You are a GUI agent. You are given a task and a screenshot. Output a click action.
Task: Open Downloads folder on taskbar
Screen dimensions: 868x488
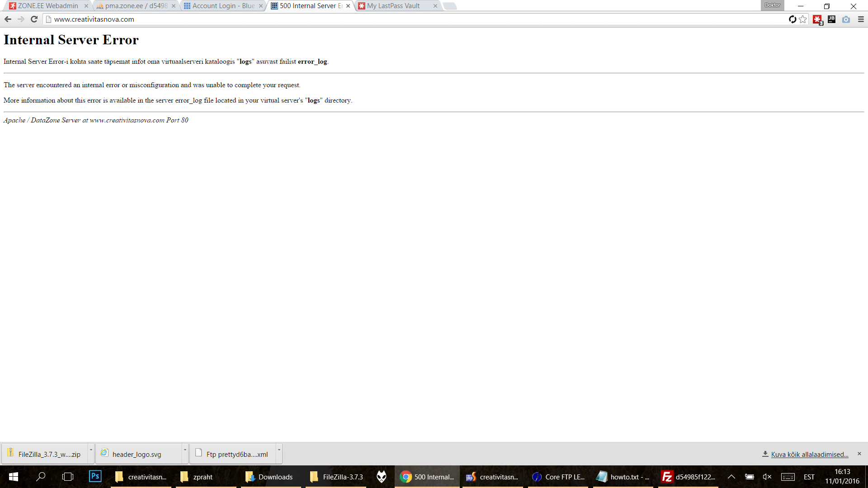pyautogui.click(x=271, y=477)
